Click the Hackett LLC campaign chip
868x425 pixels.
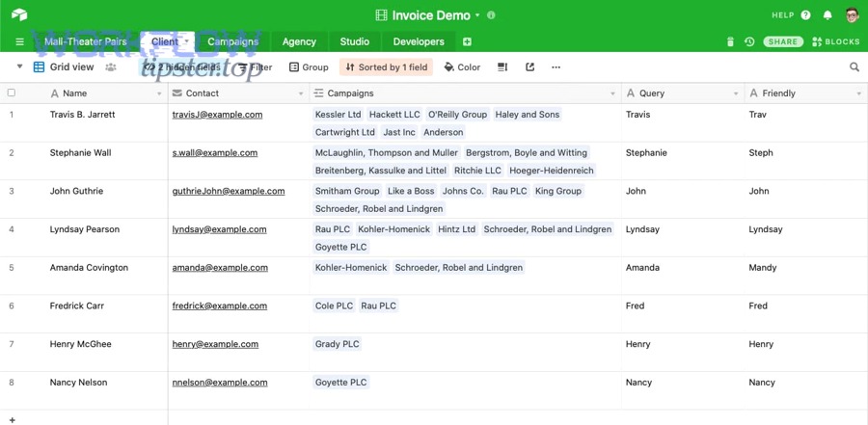point(394,115)
